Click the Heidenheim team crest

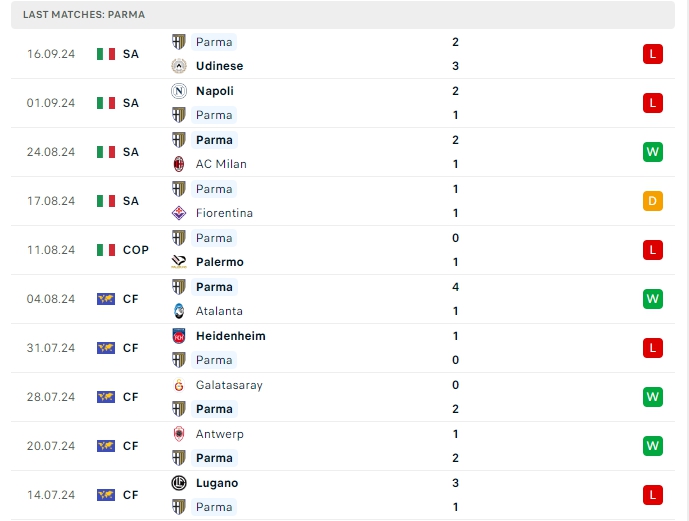179,336
